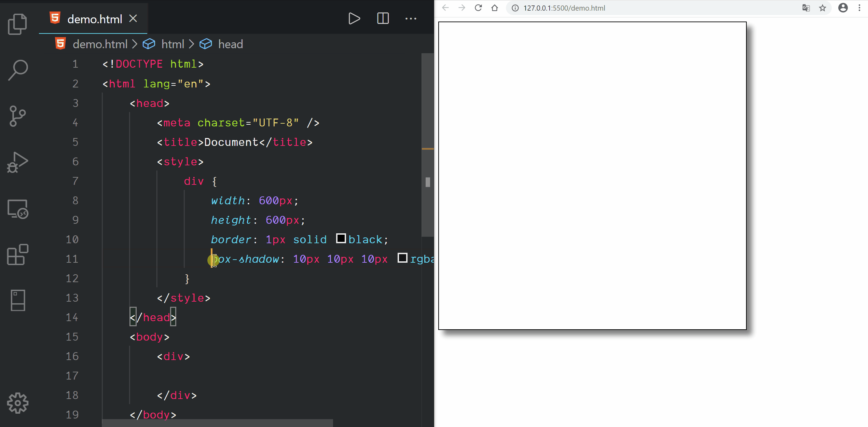Open the Extensions view
Screen dimensions: 868x427
point(17,254)
